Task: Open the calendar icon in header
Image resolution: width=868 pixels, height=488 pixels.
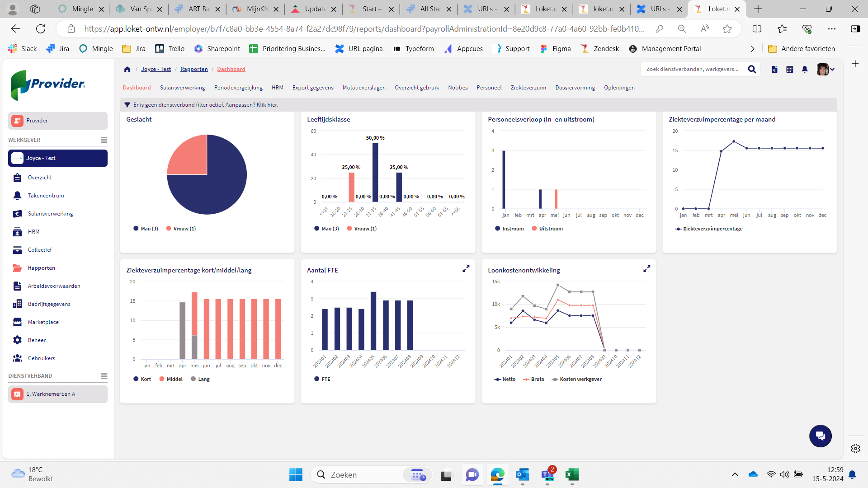Action: [x=790, y=69]
